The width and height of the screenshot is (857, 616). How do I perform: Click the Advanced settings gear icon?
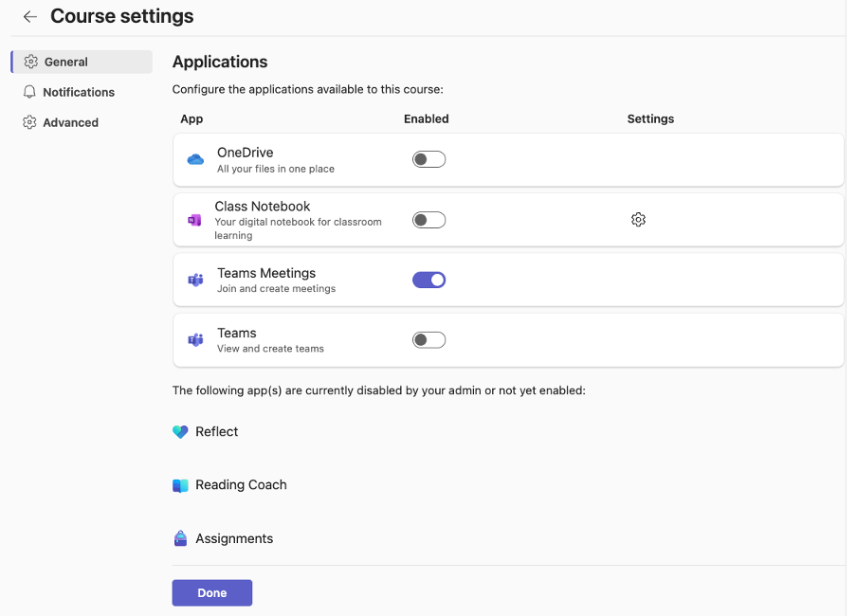pyautogui.click(x=29, y=122)
